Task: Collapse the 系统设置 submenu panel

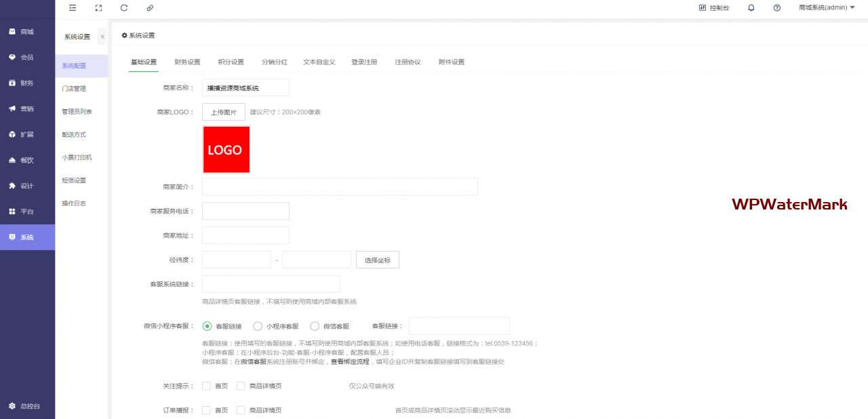Action: (x=102, y=37)
